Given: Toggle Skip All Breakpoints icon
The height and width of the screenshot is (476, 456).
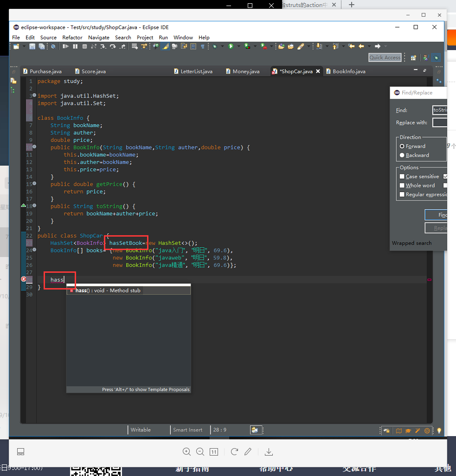Looking at the screenshot, I should (53, 46).
